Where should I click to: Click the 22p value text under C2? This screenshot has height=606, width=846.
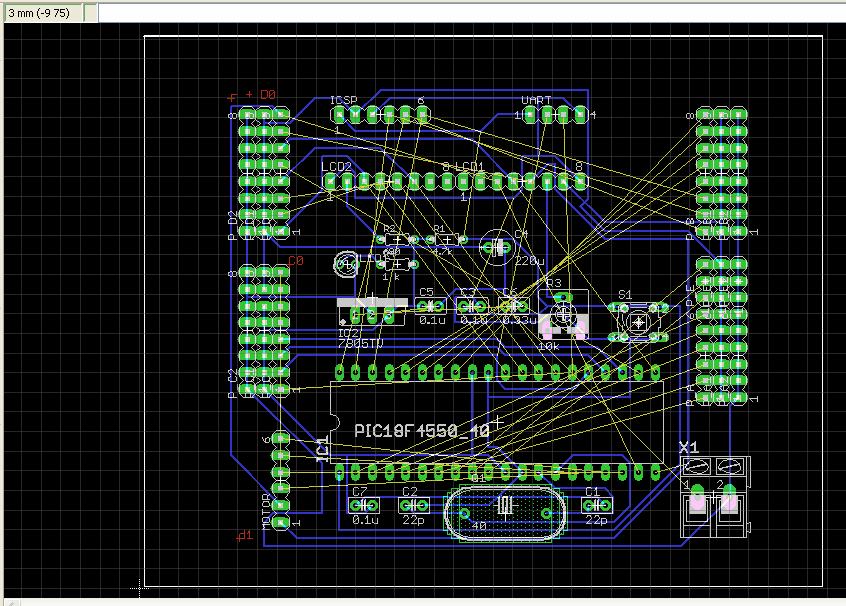pos(413,520)
